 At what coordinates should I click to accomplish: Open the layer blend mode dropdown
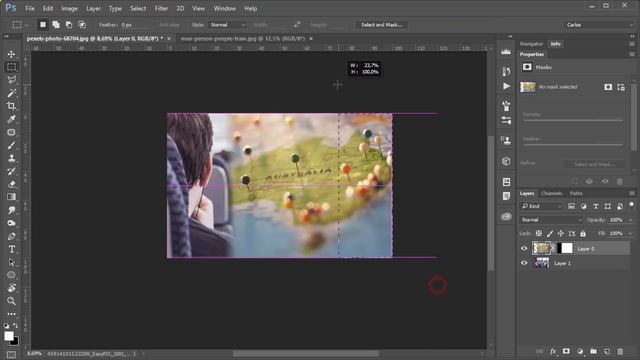[x=551, y=220]
